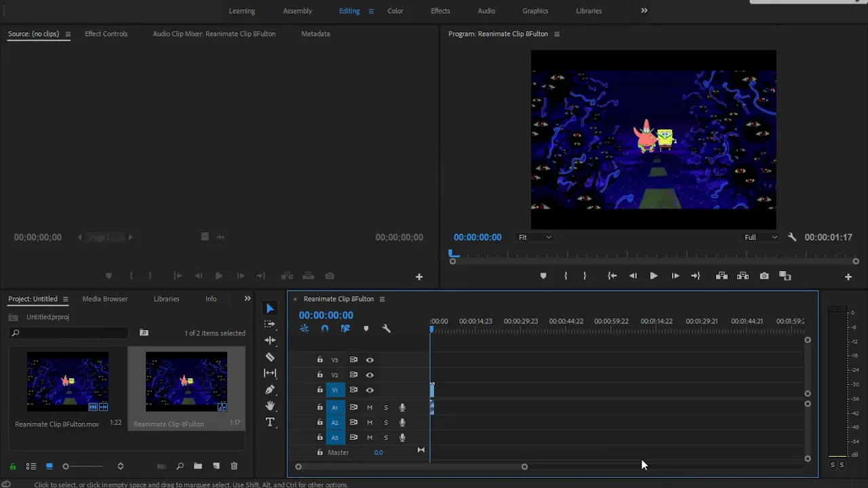Screen dimensions: 868x488
Task: Create new item in project panel
Action: click(x=216, y=466)
